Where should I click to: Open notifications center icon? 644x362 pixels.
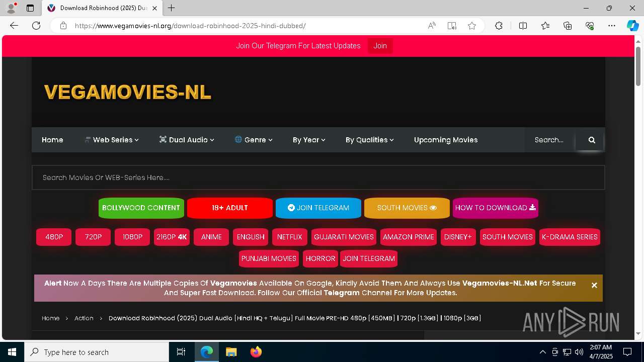[x=627, y=352]
